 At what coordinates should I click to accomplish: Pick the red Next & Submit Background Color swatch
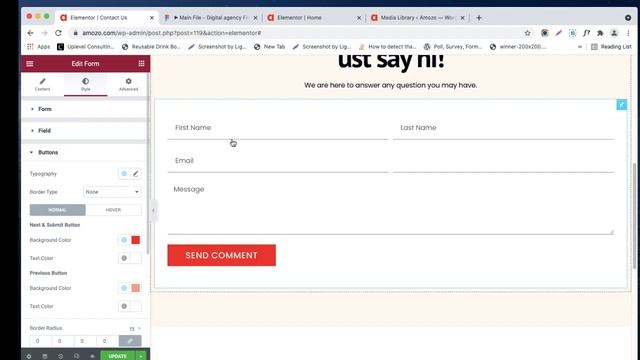pyautogui.click(x=136, y=240)
